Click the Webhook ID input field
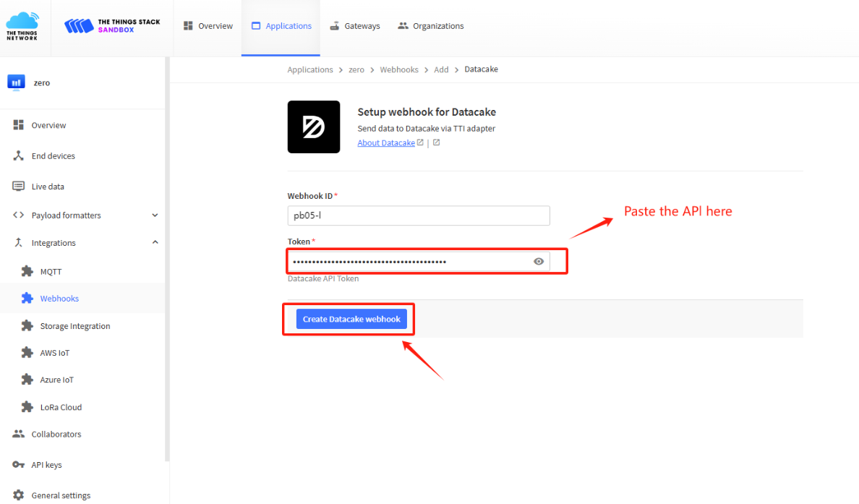859x504 pixels. click(419, 215)
